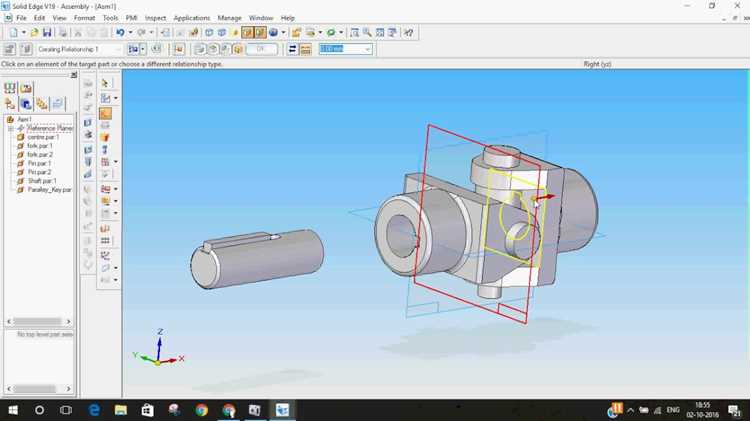Click the Select Tool arrow icon
This screenshot has height=421, width=750.
105,83
